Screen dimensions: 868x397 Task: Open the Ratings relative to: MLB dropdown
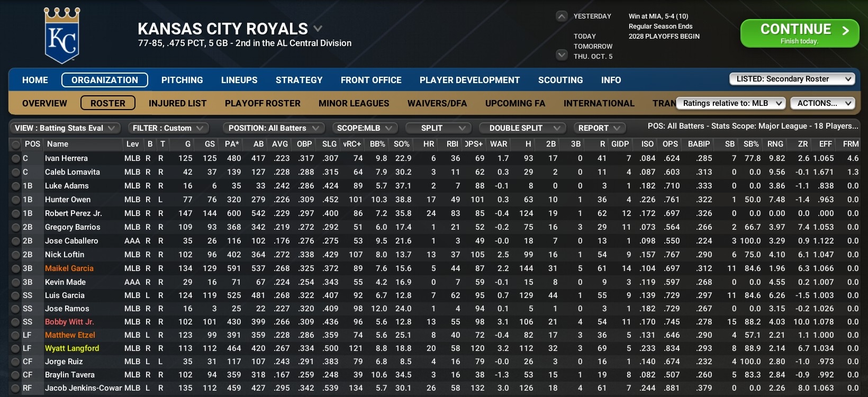pyautogui.click(x=731, y=103)
